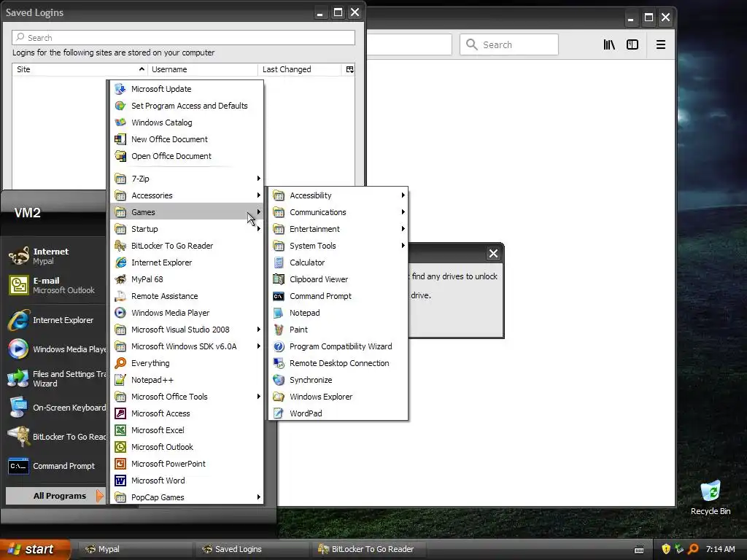The image size is (747, 560).
Task: Open Paint from the Accessories submenu
Action: pos(338,330)
